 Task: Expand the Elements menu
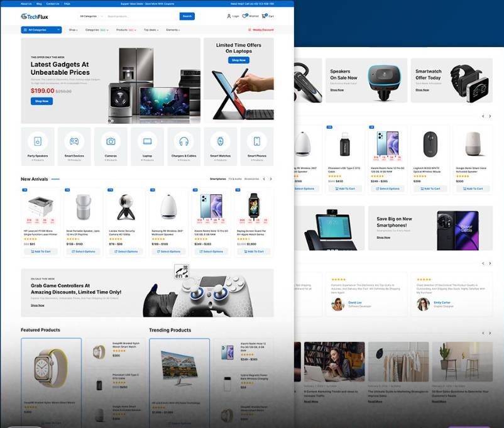[x=173, y=30]
